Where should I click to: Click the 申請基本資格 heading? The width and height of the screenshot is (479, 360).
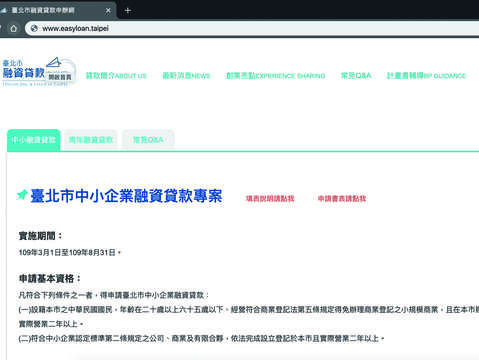click(50, 279)
